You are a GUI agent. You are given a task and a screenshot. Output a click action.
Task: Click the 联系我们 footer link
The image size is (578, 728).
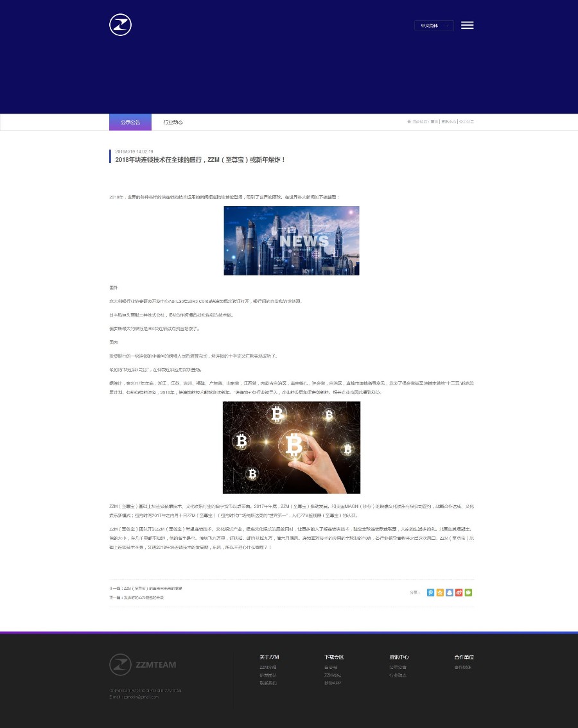(268, 683)
